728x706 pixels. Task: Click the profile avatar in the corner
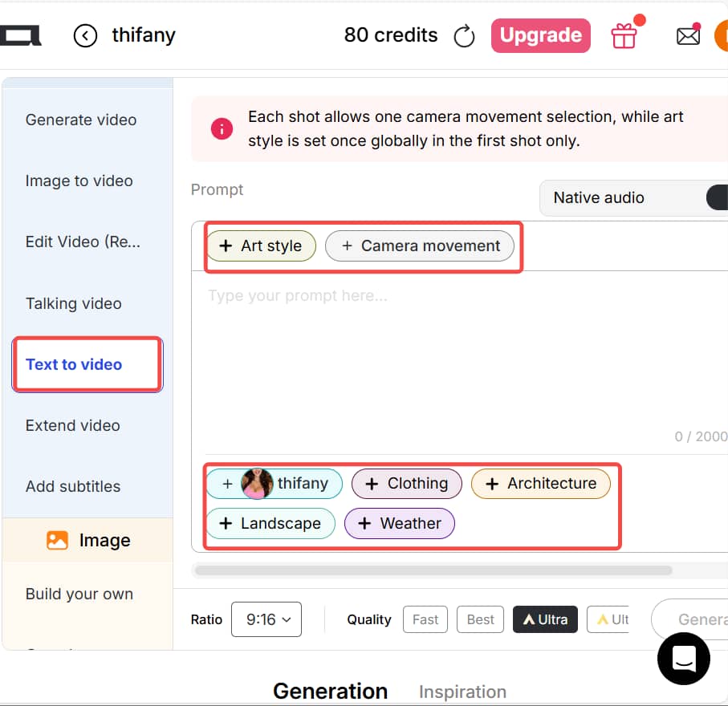coord(722,35)
